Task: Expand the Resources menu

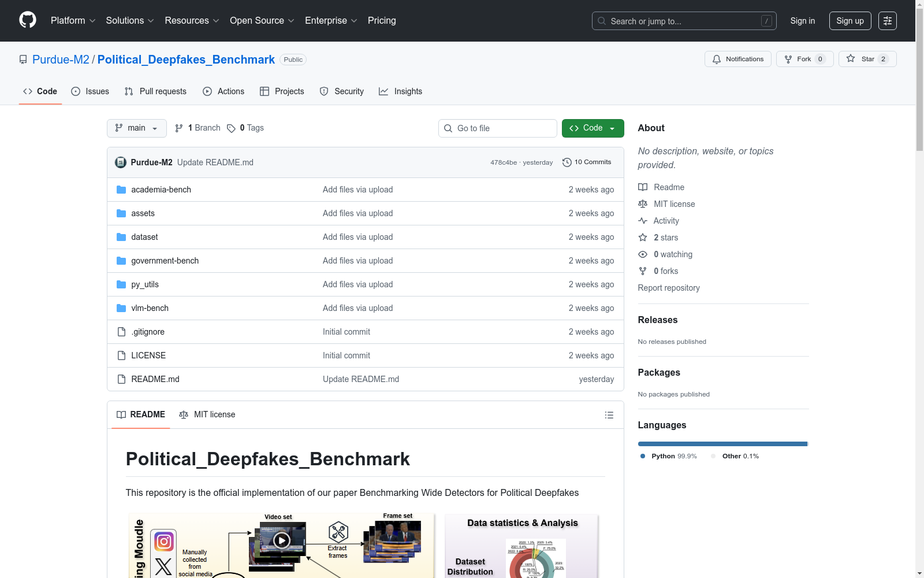Action: 192,21
